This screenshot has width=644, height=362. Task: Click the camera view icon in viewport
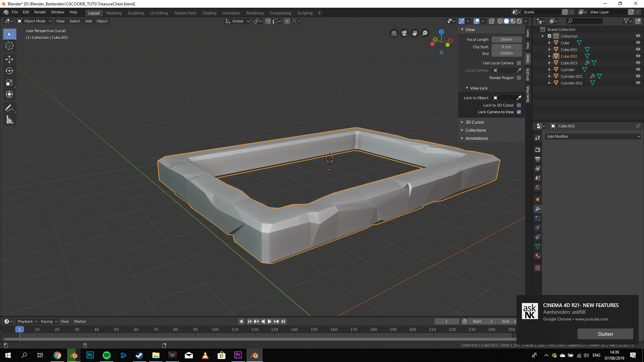(404, 33)
